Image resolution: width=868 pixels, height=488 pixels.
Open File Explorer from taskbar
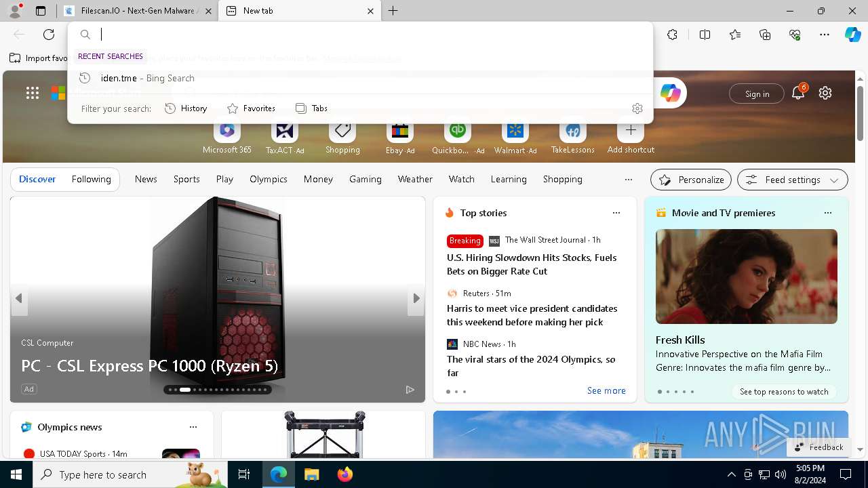(311, 474)
